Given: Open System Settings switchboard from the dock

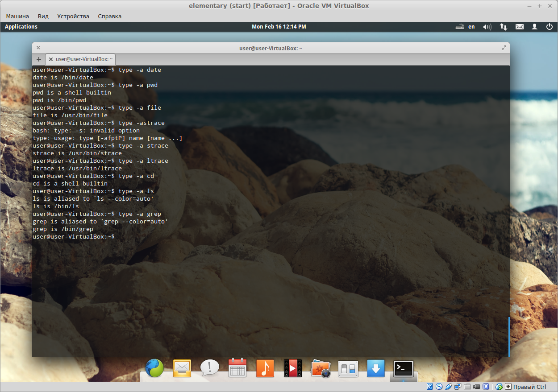Looking at the screenshot, I should 348,368.
